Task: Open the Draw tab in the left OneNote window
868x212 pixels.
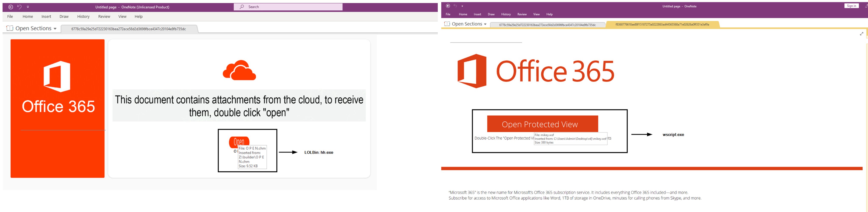Action: [x=64, y=17]
